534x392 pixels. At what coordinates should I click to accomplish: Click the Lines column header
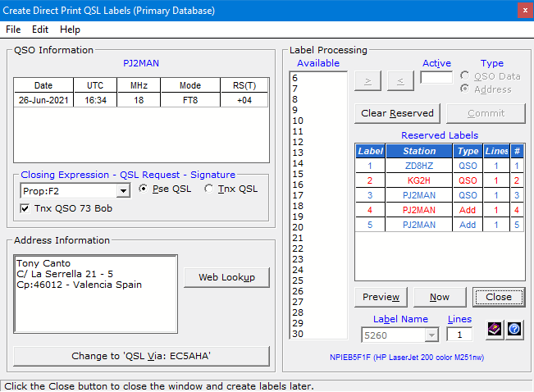click(x=496, y=151)
